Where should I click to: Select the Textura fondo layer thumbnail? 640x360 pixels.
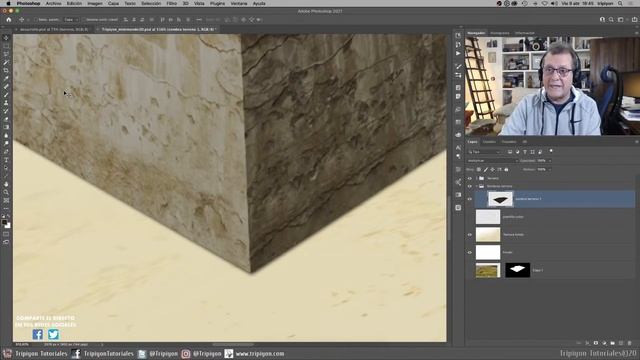coord(488,235)
